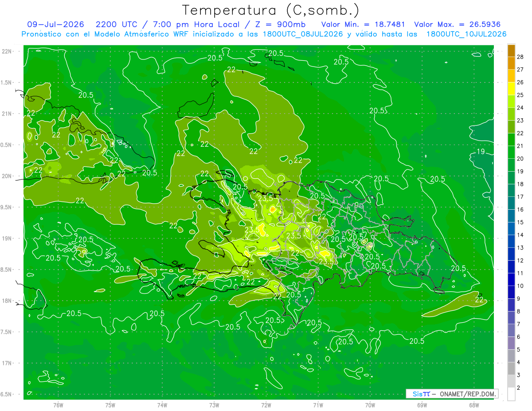532x411 pixels.
Task: Click the "19N" latitude axis label
Action: click(x=7, y=239)
